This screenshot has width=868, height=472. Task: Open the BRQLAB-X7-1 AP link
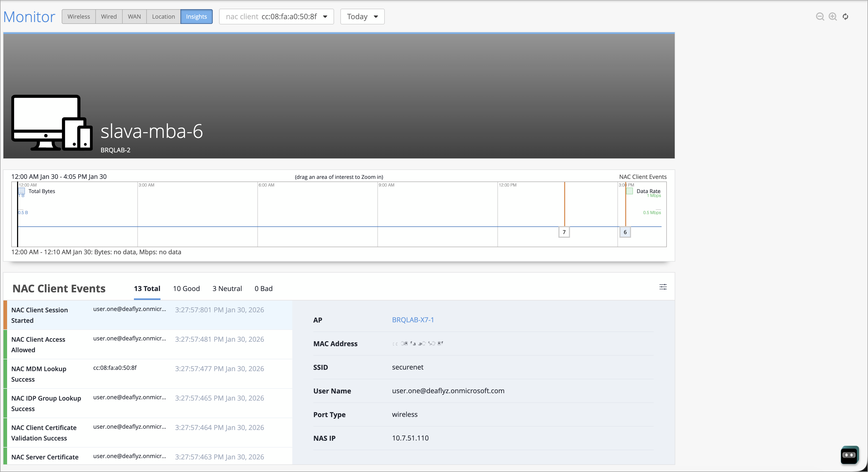413,320
